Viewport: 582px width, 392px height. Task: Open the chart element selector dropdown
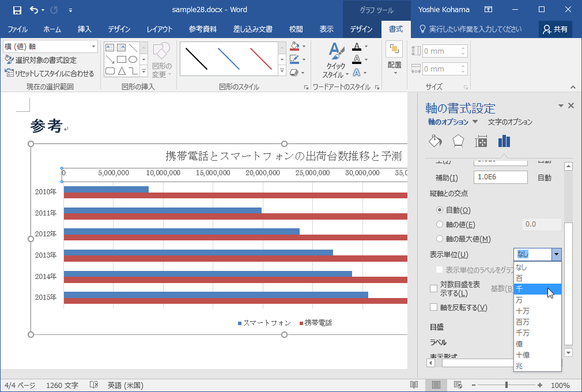tap(94, 47)
